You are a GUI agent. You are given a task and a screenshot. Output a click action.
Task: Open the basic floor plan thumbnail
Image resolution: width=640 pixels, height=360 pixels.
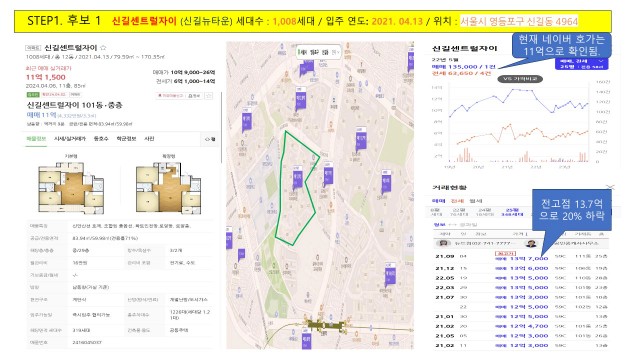click(x=71, y=188)
